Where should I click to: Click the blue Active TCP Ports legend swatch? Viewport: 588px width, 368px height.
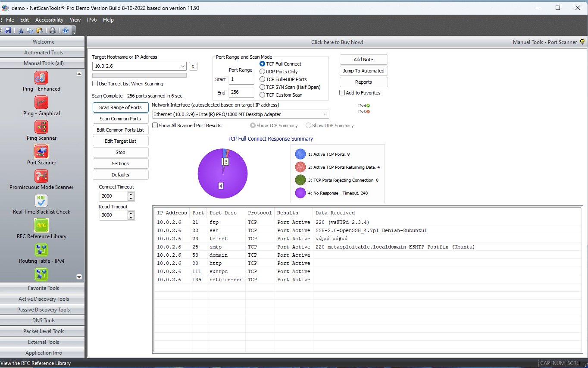pyautogui.click(x=300, y=154)
